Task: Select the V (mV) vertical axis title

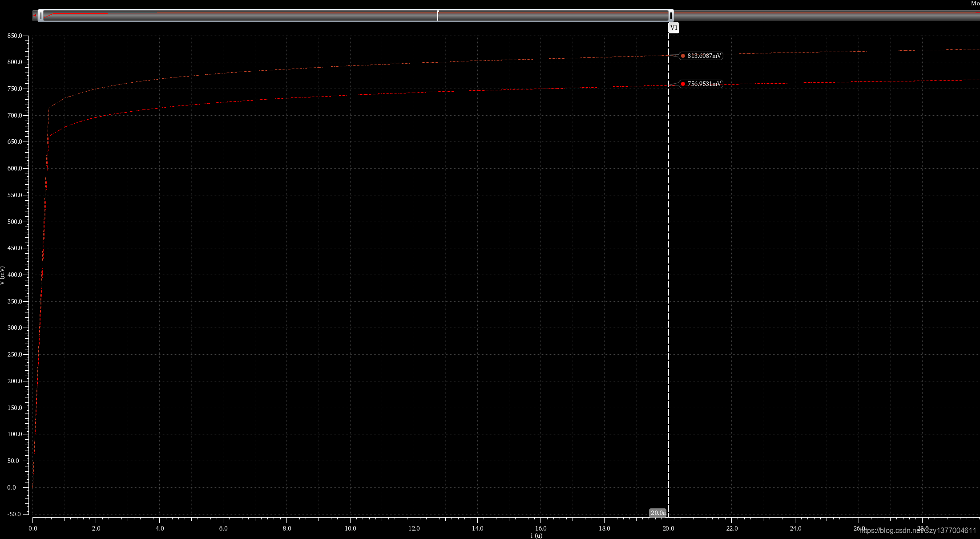Action: point(3,276)
